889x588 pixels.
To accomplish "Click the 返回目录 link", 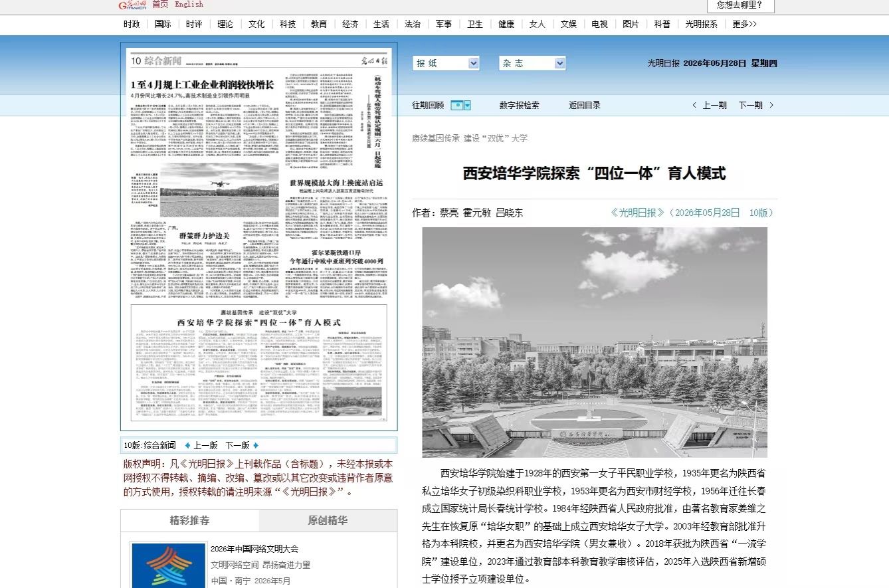I will (585, 105).
